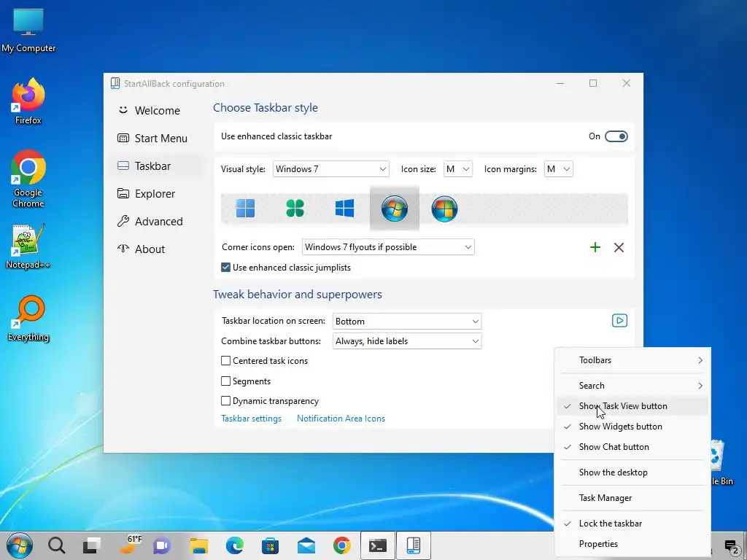Switch to the terminal window on taskbar
747x560 pixels.
click(x=378, y=545)
